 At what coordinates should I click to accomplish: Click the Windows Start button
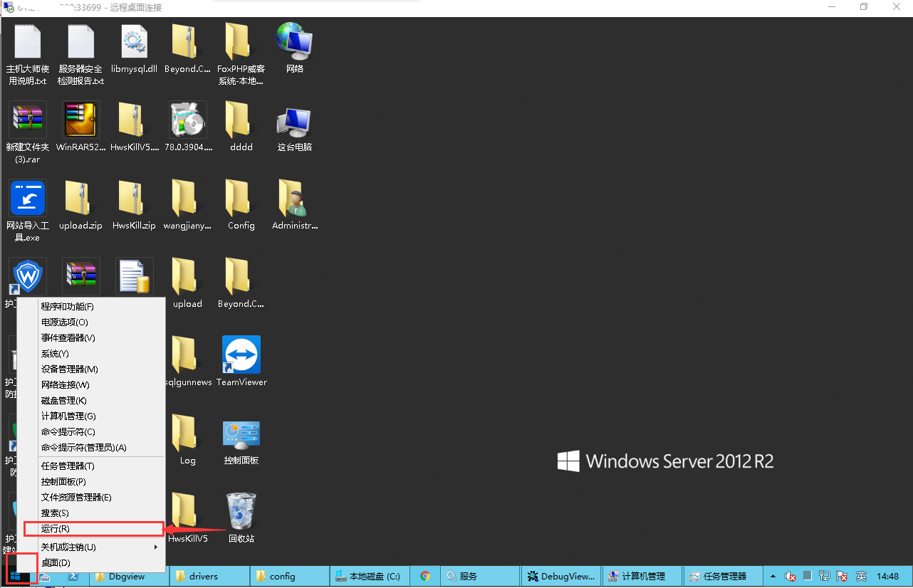18,576
